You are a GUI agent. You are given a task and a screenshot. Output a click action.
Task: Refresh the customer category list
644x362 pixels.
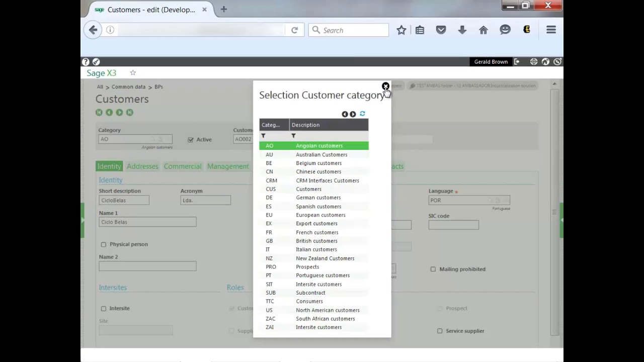[x=362, y=114]
